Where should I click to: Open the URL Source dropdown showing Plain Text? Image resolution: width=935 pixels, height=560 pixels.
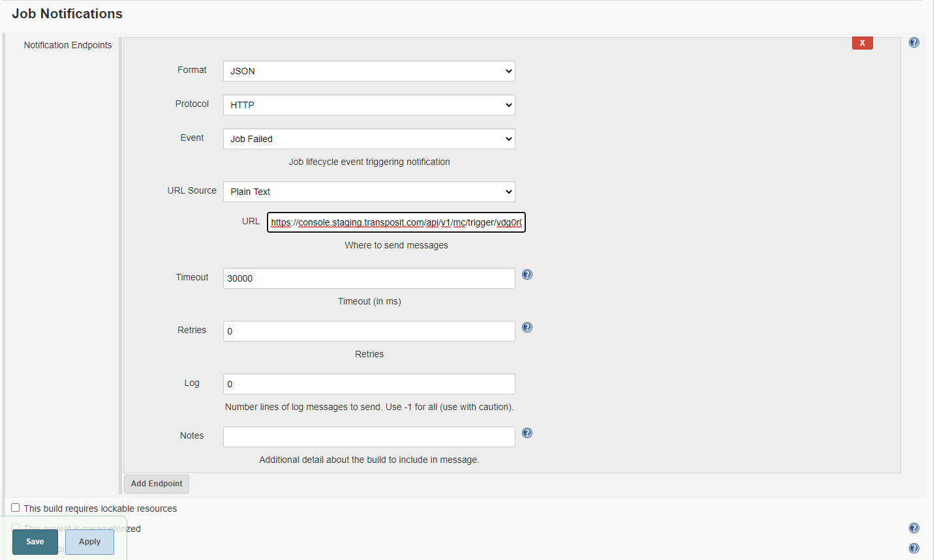[x=369, y=192]
